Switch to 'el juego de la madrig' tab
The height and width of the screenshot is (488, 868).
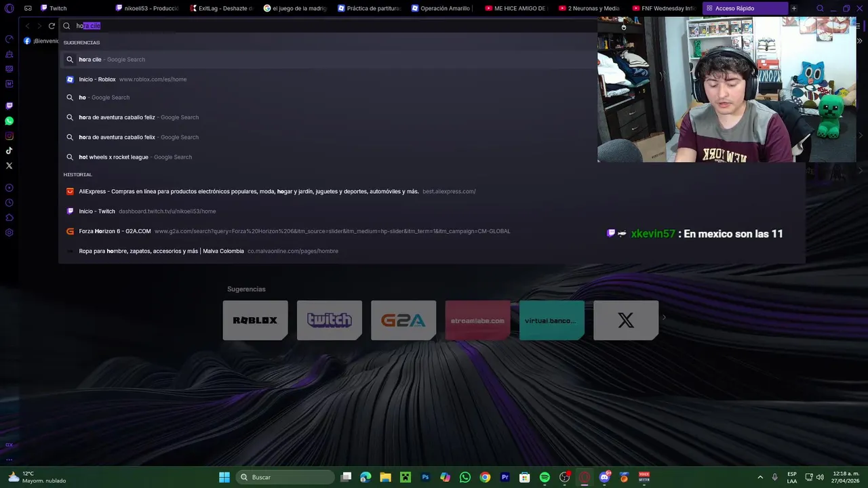pos(295,8)
